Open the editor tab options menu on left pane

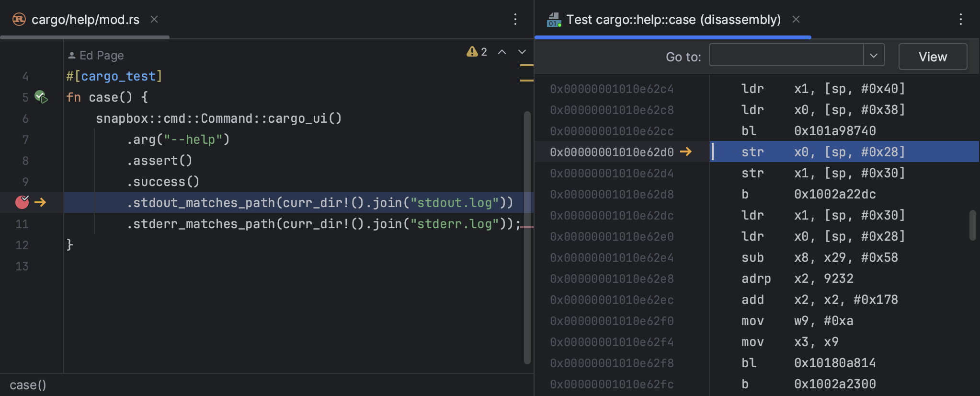click(x=515, y=19)
